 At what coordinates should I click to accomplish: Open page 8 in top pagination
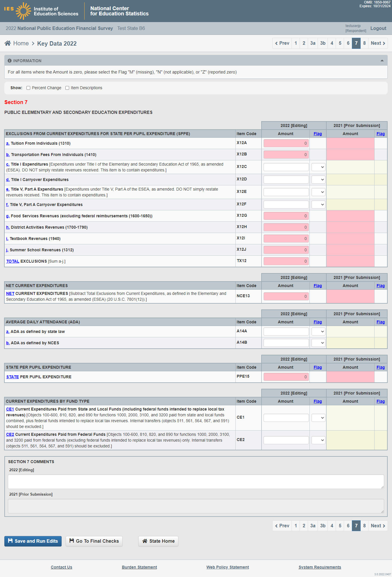tap(364, 43)
